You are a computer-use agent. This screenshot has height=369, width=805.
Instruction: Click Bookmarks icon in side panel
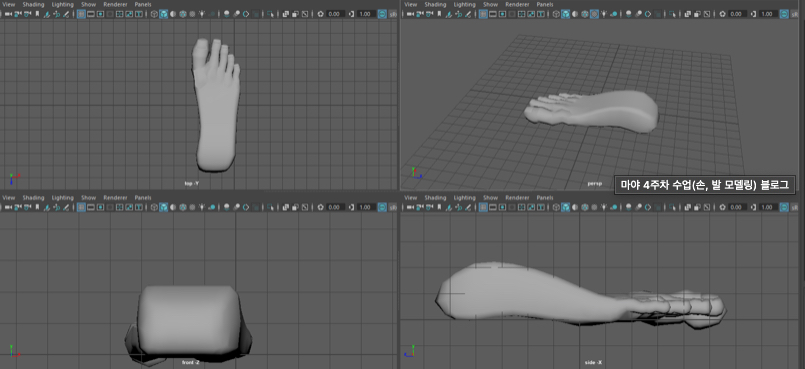439,207
